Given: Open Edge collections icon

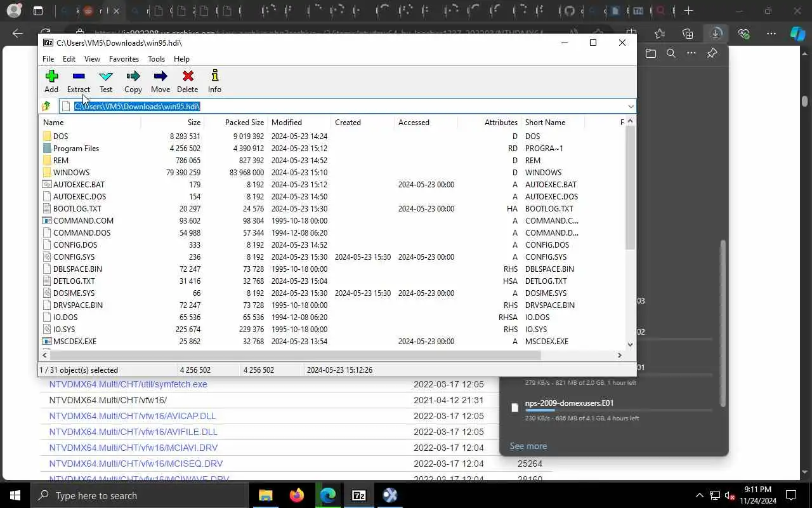Looking at the screenshot, I should (688, 34).
